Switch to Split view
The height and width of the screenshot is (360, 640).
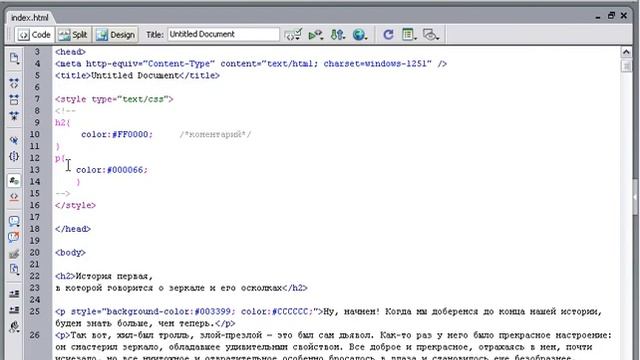(x=73, y=35)
